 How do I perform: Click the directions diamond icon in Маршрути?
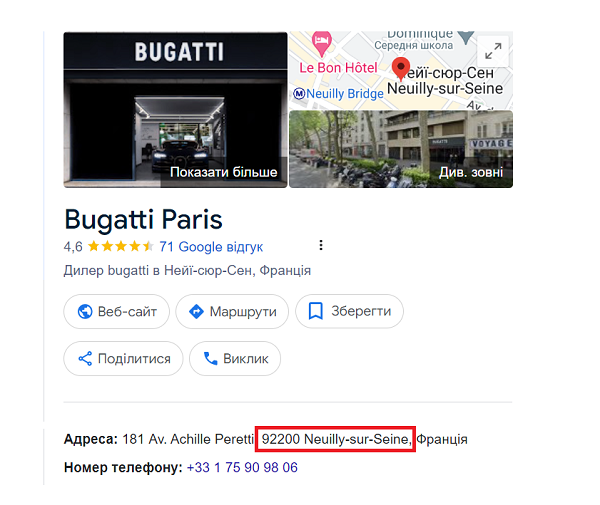pyautogui.click(x=196, y=311)
